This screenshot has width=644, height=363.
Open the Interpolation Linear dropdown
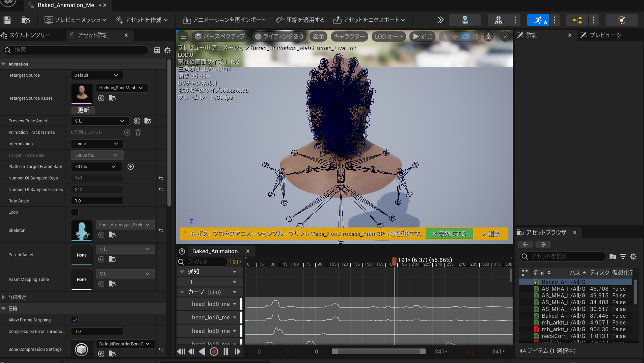tap(97, 144)
